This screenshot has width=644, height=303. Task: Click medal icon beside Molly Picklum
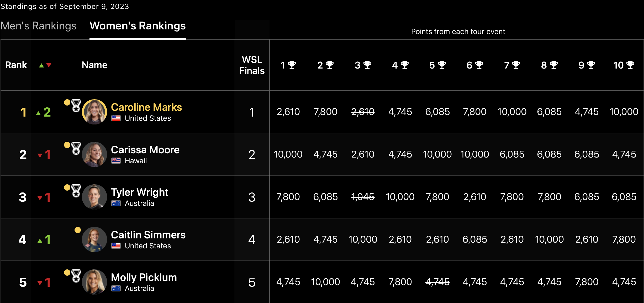pos(76,276)
